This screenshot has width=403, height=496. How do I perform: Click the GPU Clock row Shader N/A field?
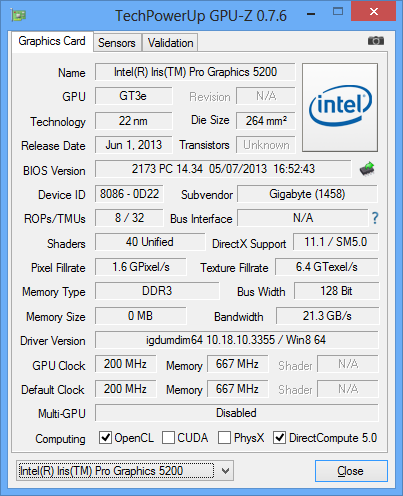(x=348, y=364)
